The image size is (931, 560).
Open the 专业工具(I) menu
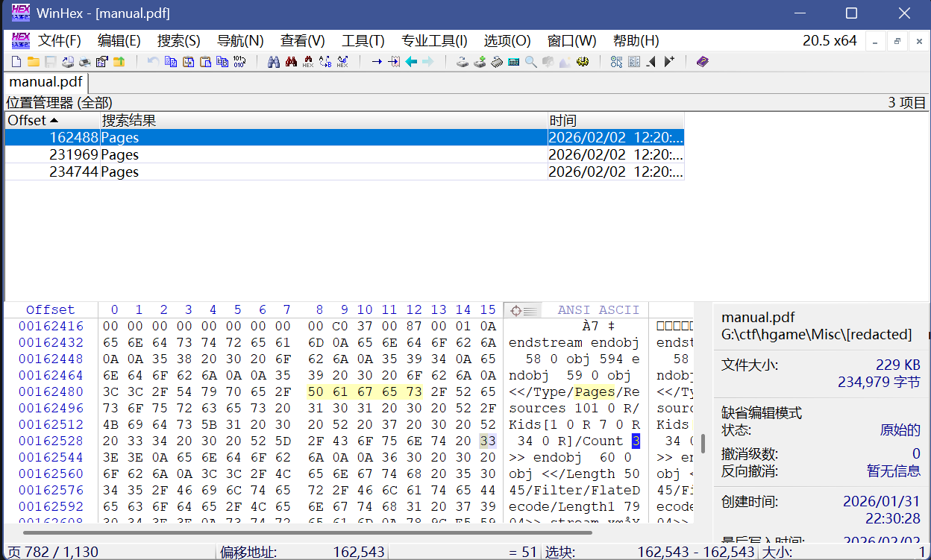click(434, 41)
